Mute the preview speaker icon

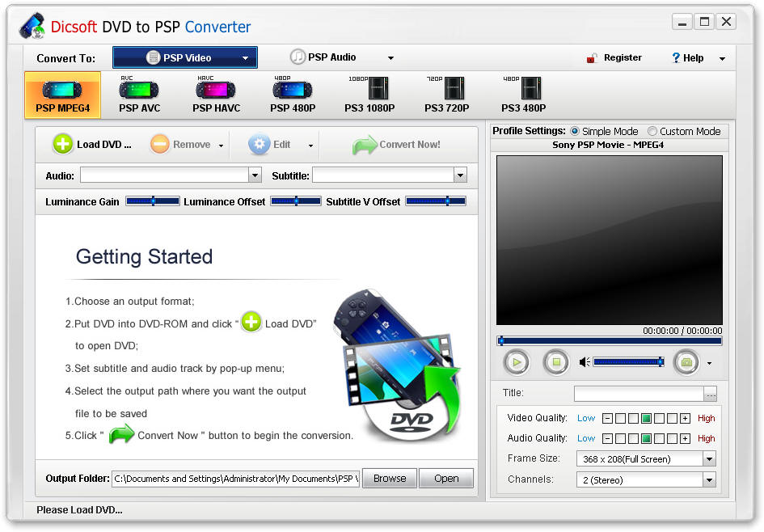585,362
